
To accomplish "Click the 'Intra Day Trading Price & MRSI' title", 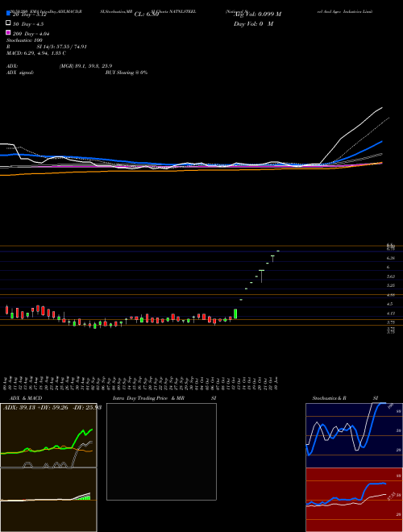I will click(x=164, y=398).
